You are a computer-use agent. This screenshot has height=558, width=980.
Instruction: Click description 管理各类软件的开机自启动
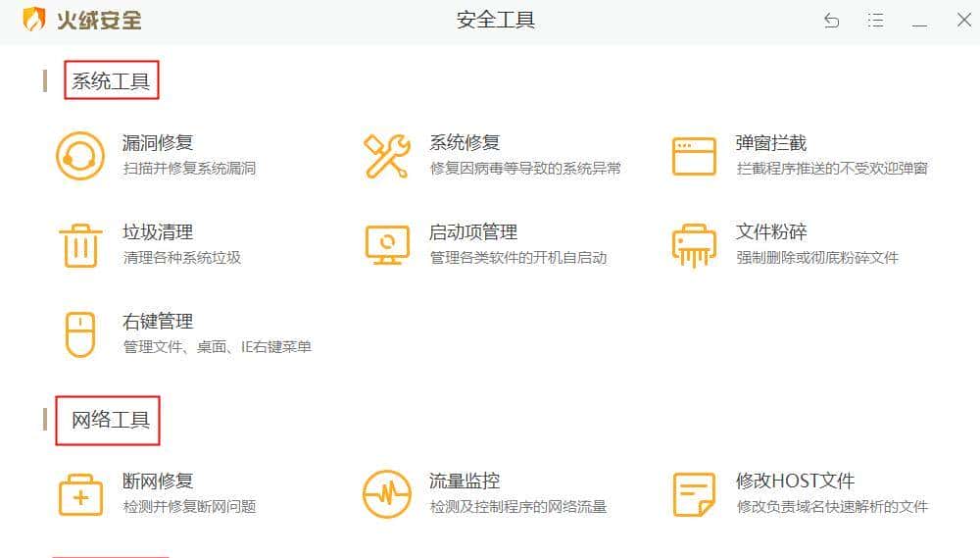(x=518, y=258)
